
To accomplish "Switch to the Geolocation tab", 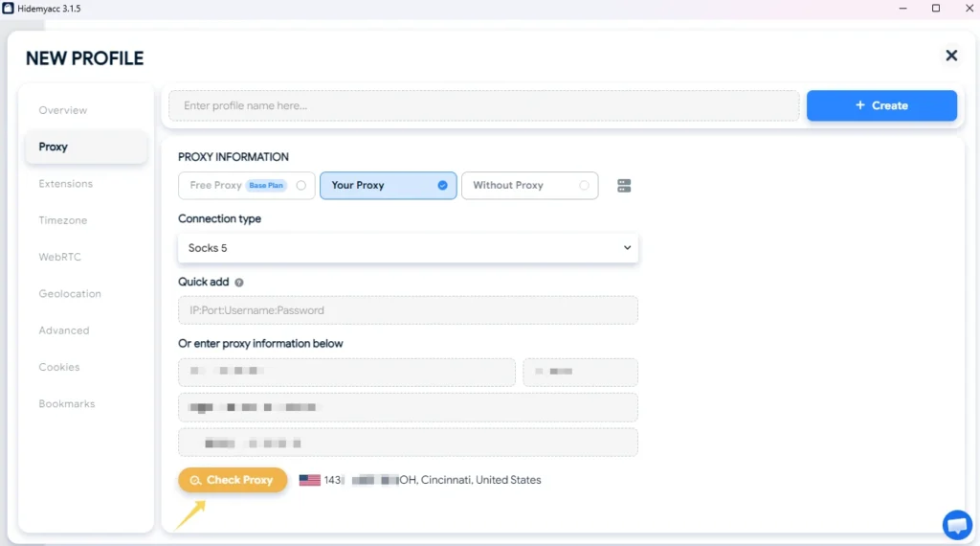I will point(70,294).
